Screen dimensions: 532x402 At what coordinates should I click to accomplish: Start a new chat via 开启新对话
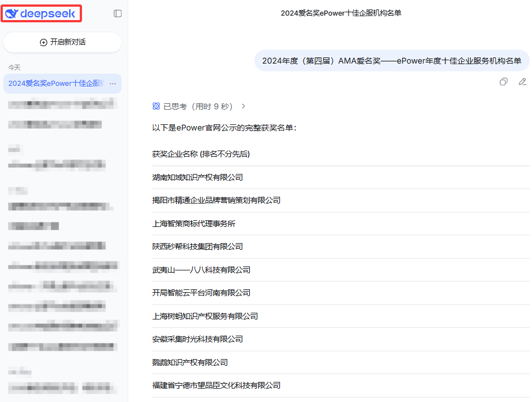(x=62, y=42)
